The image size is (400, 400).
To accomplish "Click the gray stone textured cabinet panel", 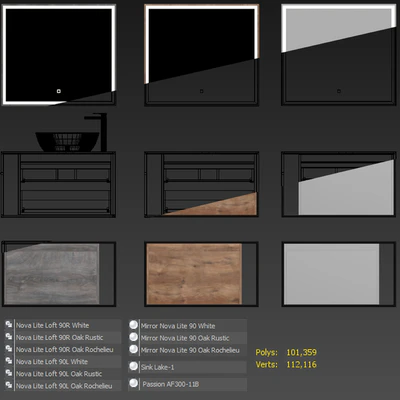I will [52, 274].
